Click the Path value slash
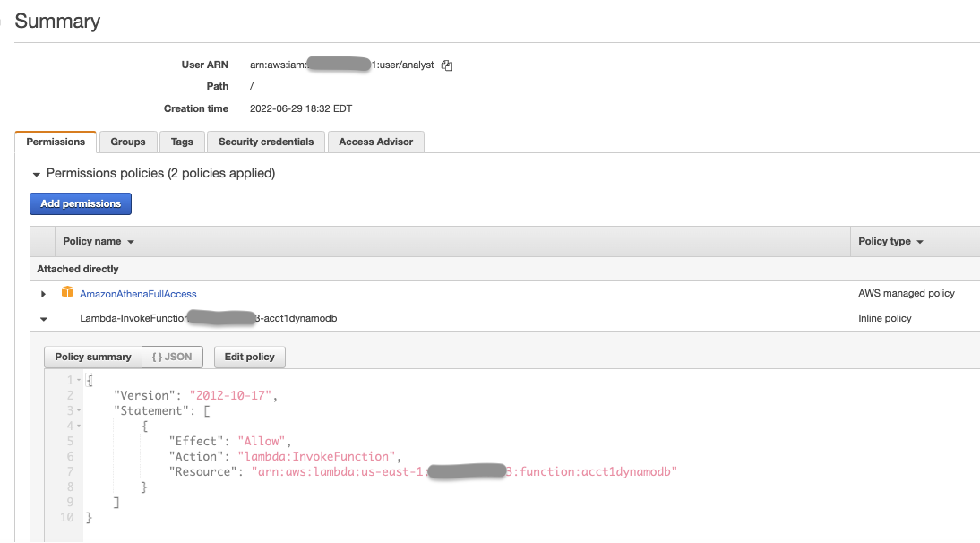 point(252,86)
